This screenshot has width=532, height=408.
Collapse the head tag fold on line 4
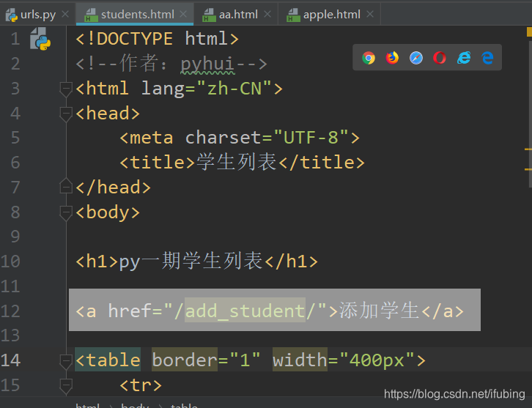[x=66, y=114]
